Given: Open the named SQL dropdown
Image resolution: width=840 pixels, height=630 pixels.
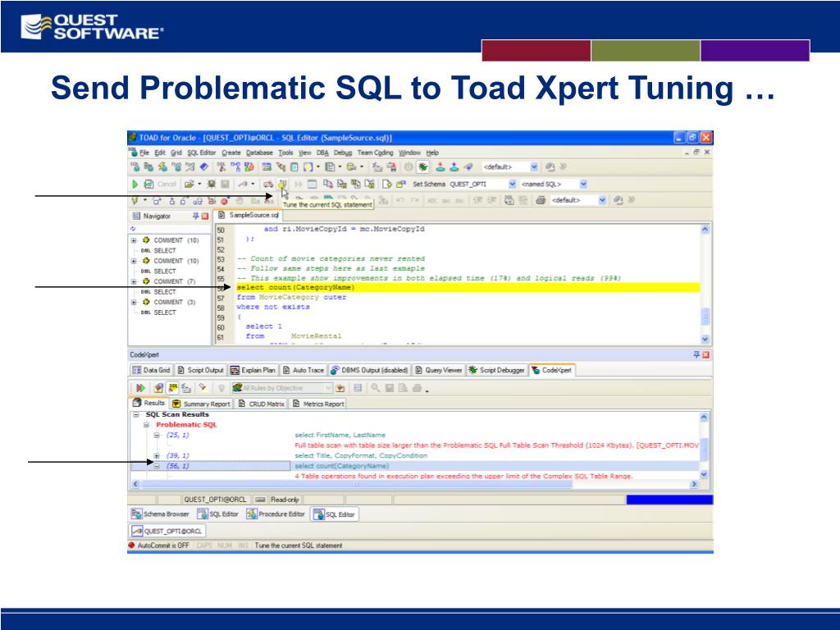Looking at the screenshot, I should click(x=583, y=185).
